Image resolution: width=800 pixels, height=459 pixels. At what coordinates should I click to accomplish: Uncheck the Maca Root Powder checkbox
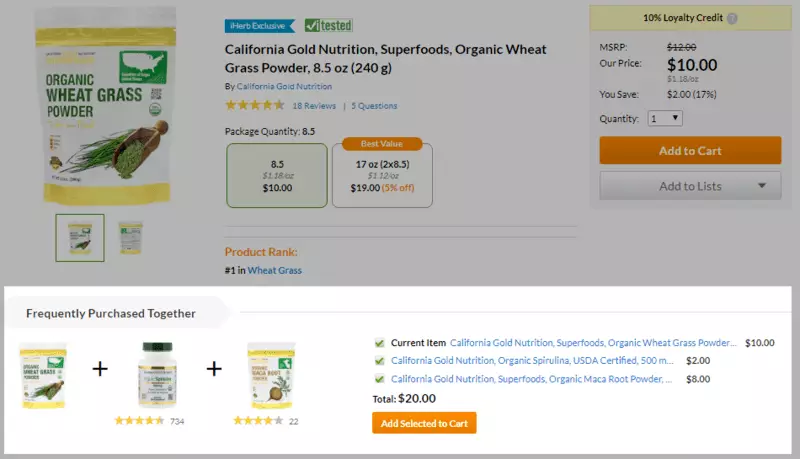tap(380, 379)
